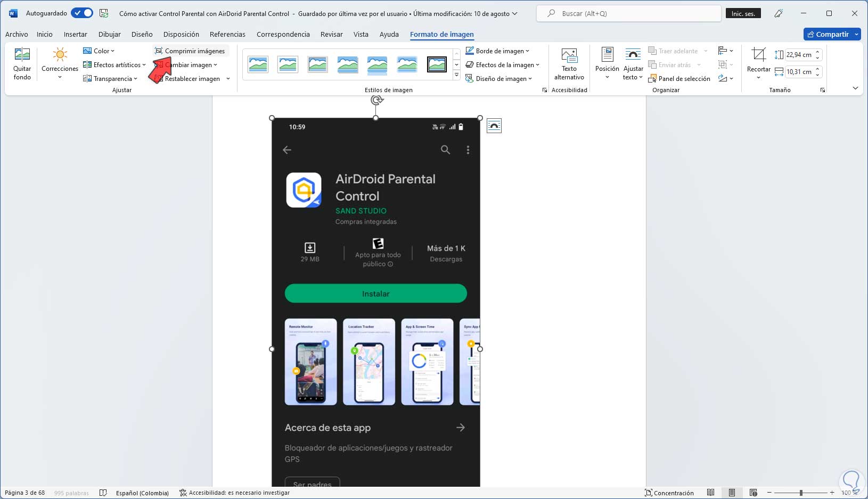Open the Referencias tab
This screenshot has width=868, height=499.
(x=227, y=35)
